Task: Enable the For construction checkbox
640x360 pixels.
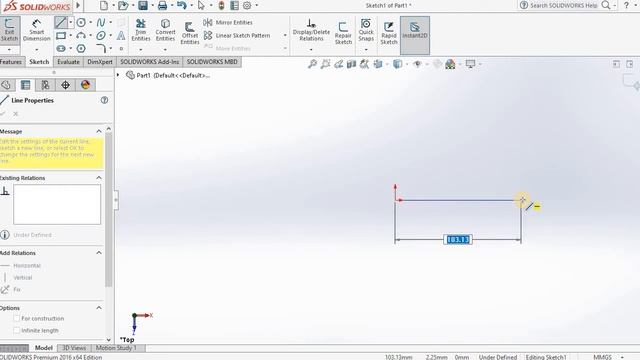Action: [x=17, y=318]
